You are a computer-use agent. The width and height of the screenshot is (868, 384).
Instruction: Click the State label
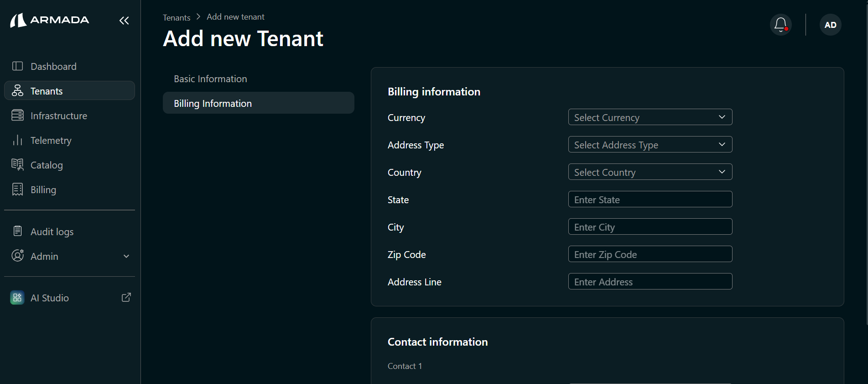point(398,200)
